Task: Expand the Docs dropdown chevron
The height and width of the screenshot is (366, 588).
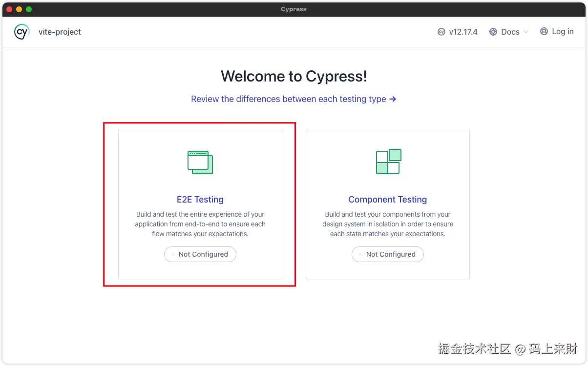Action: 526,32
